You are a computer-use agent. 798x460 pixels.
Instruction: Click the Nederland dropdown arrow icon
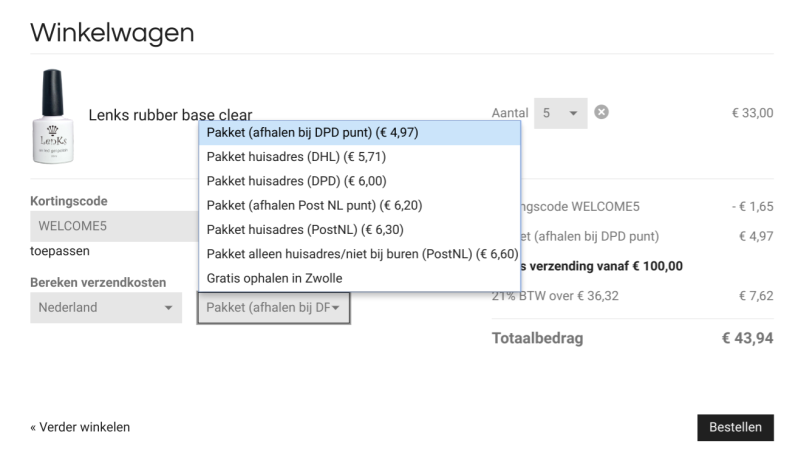[x=168, y=308]
